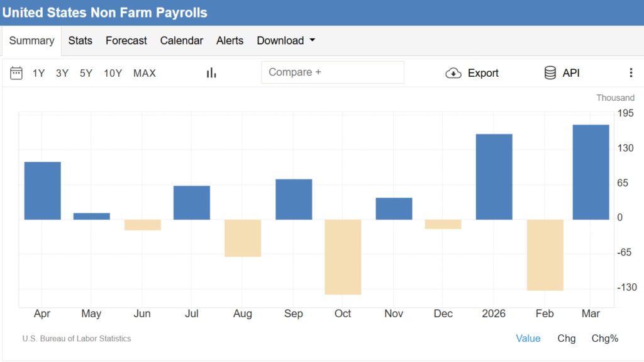Open the Alerts tab
Image resolution: width=644 pixels, height=362 pixels.
pos(230,40)
